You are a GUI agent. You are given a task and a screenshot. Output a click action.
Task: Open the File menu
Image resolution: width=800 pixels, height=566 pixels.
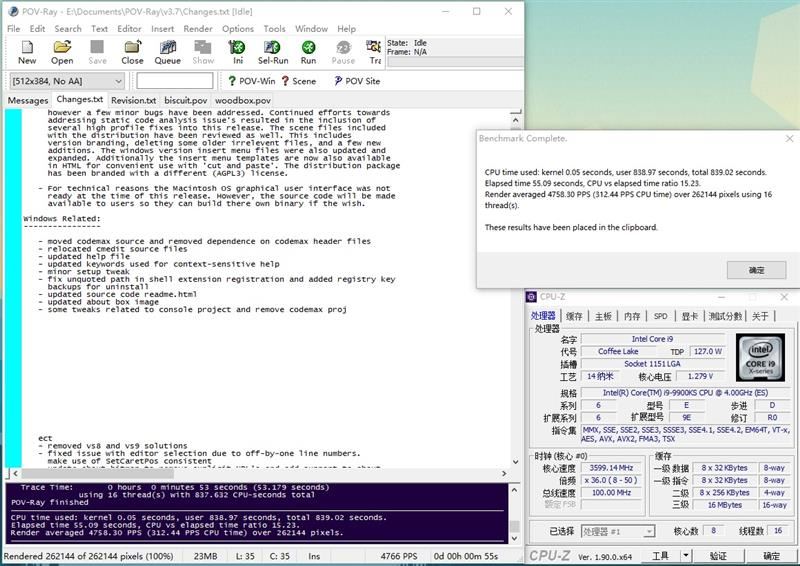coord(14,29)
